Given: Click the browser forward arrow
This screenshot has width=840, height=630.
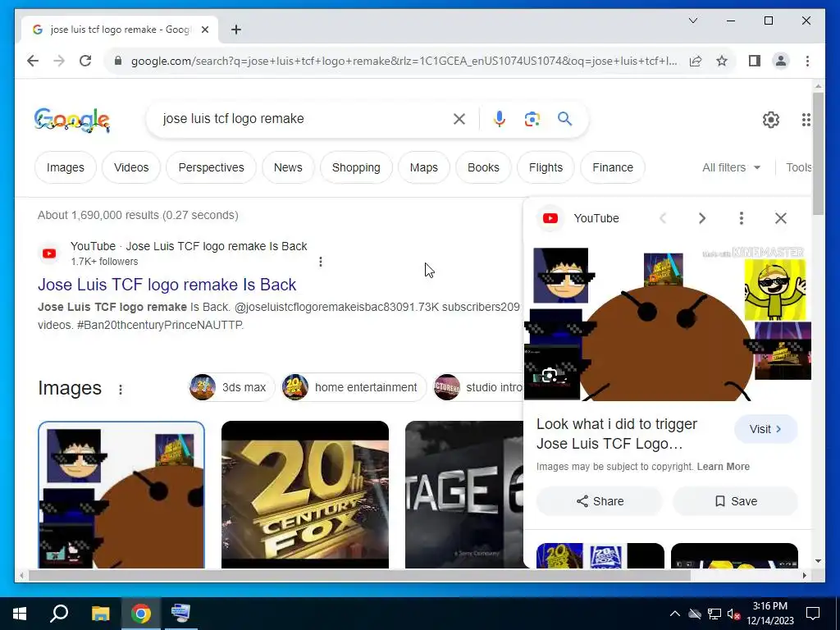Looking at the screenshot, I should click(59, 61).
